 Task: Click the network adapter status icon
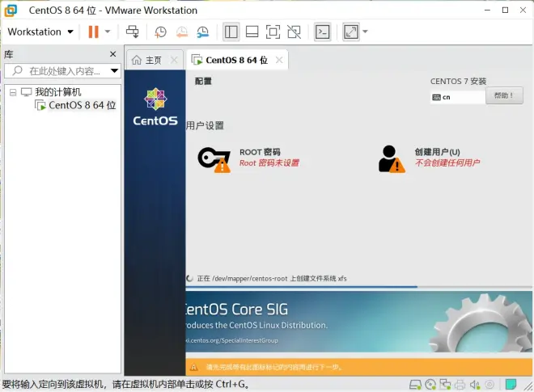[x=445, y=385]
